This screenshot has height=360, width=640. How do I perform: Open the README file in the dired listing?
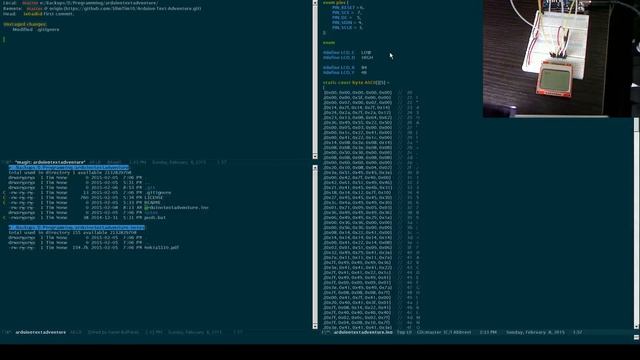[x=152, y=202]
